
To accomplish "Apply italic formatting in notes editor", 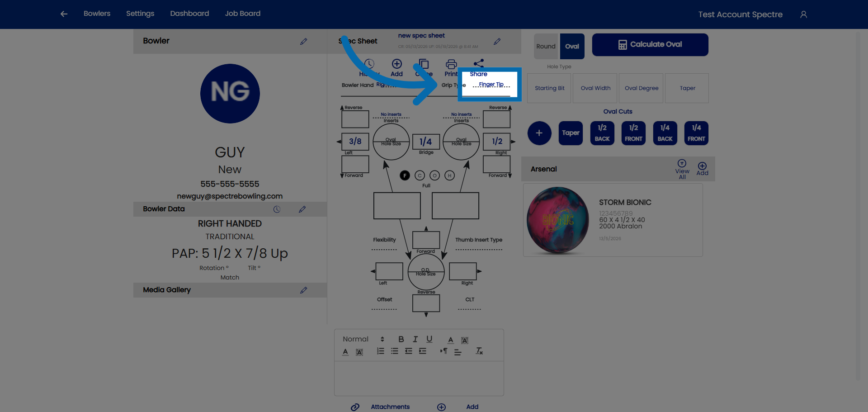I will point(415,339).
